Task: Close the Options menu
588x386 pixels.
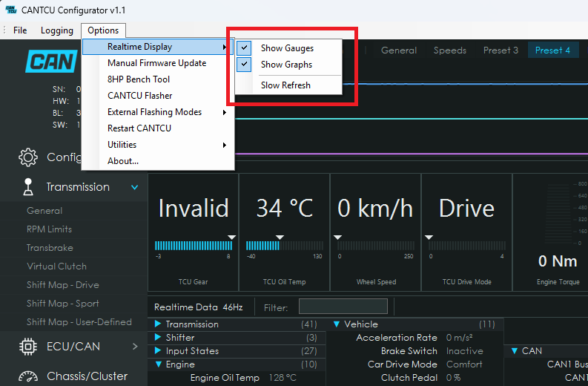Action: coord(103,30)
